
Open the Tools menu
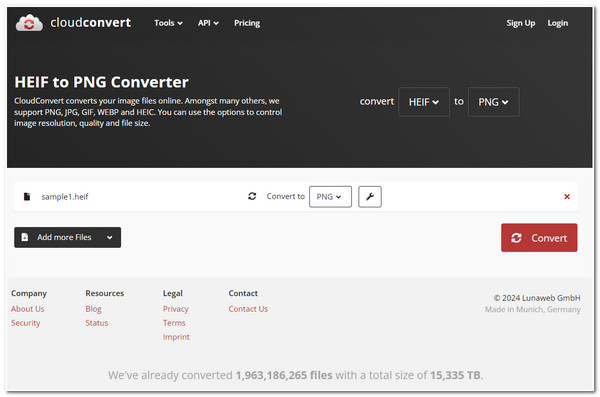point(168,23)
